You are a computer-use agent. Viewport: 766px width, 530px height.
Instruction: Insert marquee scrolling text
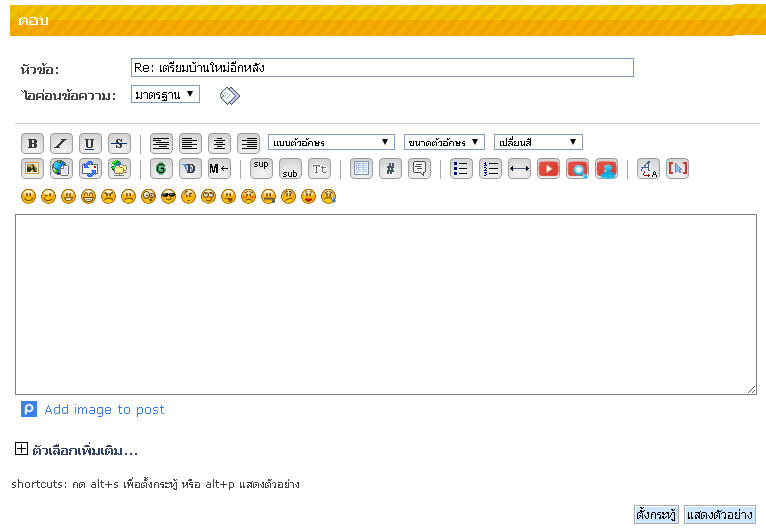click(x=219, y=169)
